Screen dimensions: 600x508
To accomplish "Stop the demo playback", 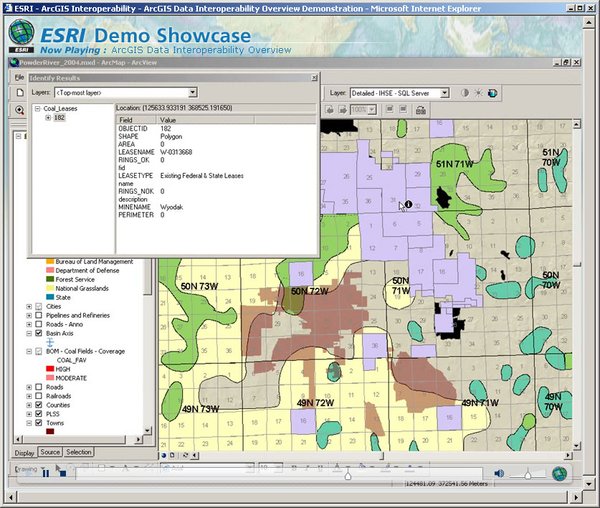I will pos(63,474).
